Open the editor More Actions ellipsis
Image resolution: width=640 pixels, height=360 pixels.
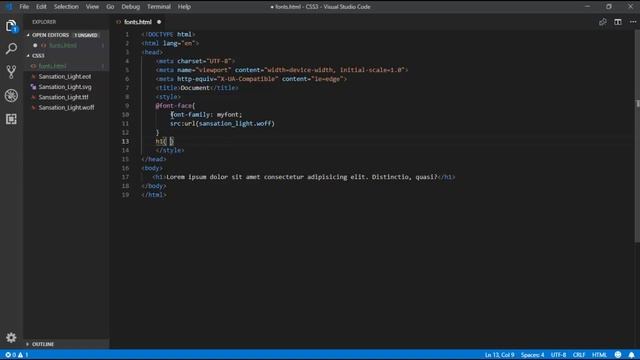click(x=633, y=22)
